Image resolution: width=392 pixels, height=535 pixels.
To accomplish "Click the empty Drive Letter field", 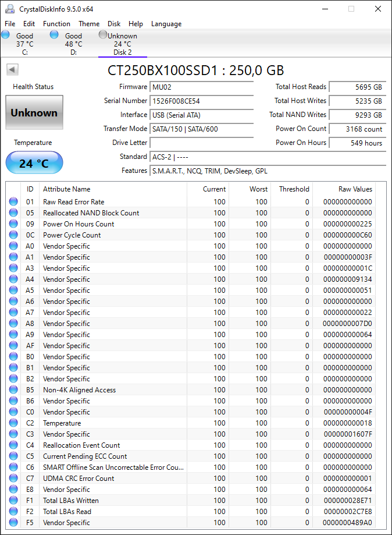I will pyautogui.click(x=201, y=143).
